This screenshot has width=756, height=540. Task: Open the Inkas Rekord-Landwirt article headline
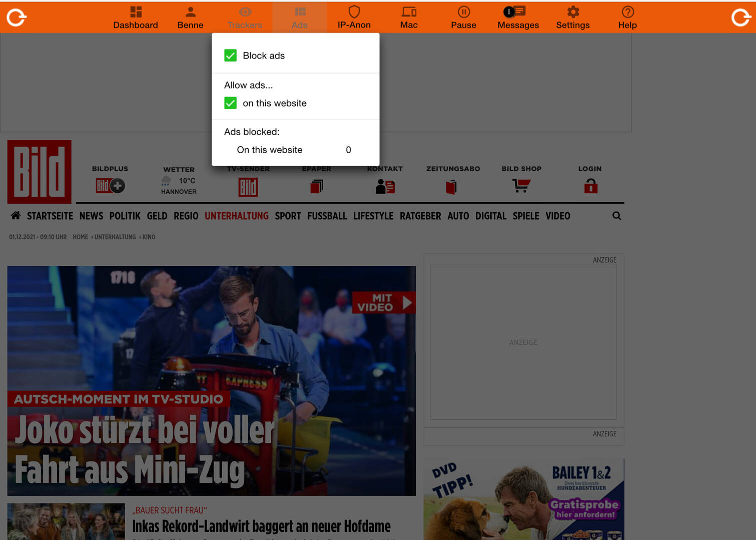point(261,526)
